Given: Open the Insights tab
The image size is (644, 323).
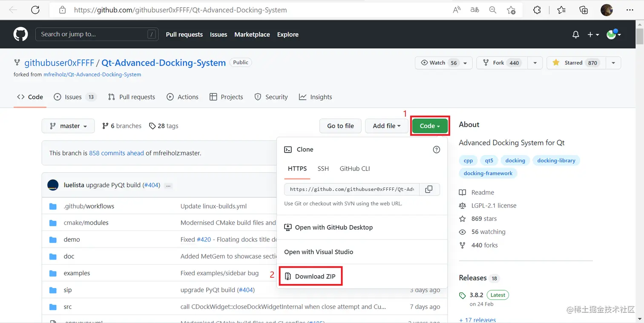Looking at the screenshot, I should [316, 97].
